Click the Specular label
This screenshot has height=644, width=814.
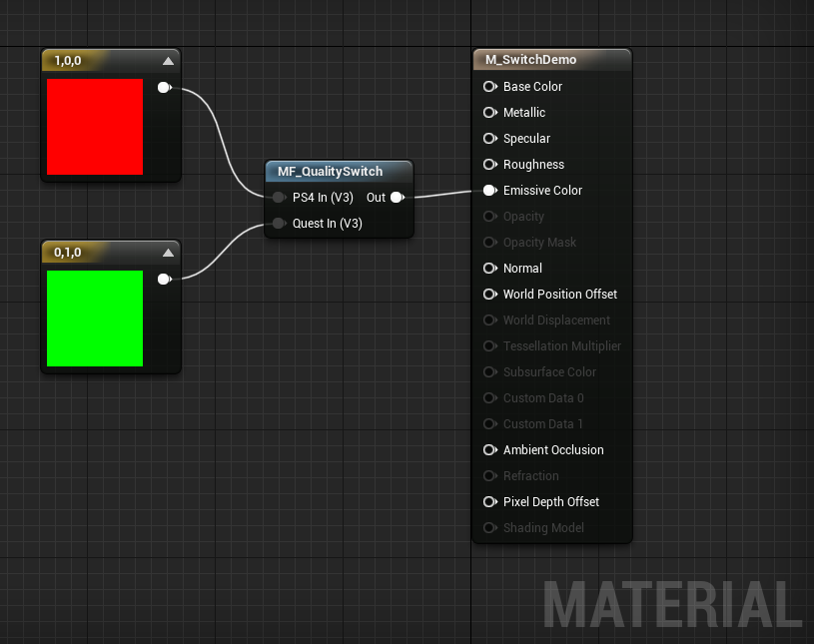526,139
